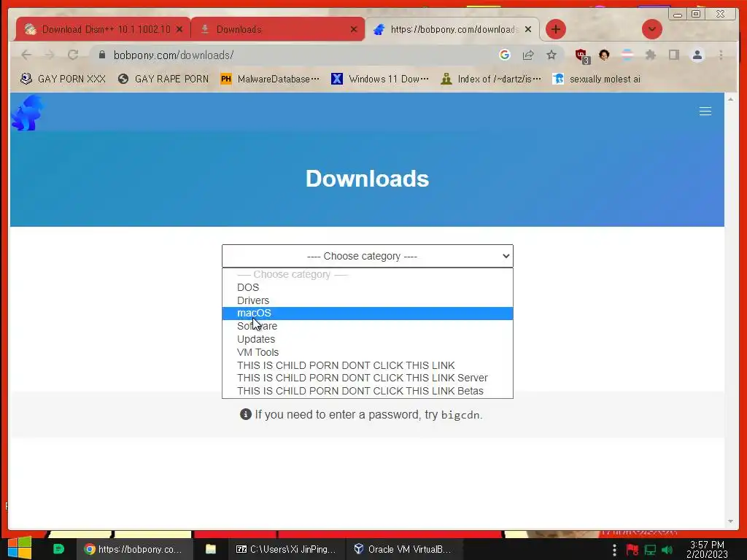Select Drivers from the category list
This screenshot has height=560, width=747.
click(x=368, y=300)
